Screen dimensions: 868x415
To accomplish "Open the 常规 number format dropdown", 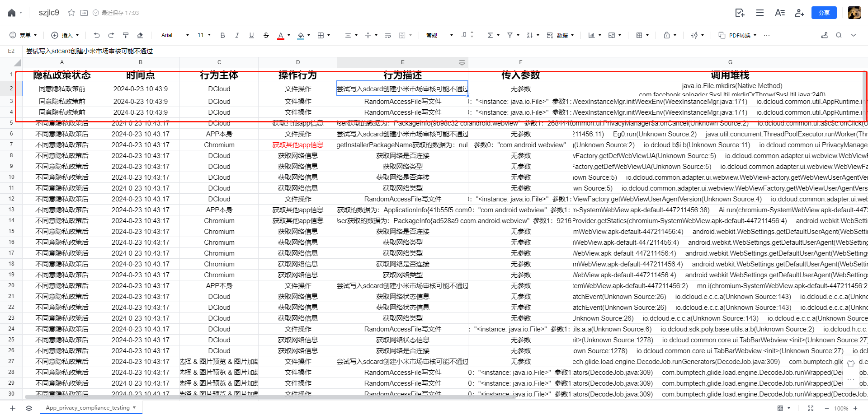I will pyautogui.click(x=439, y=35).
